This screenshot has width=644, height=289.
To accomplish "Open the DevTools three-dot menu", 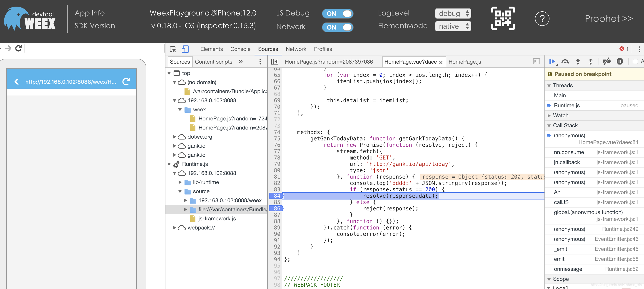I will (639, 49).
